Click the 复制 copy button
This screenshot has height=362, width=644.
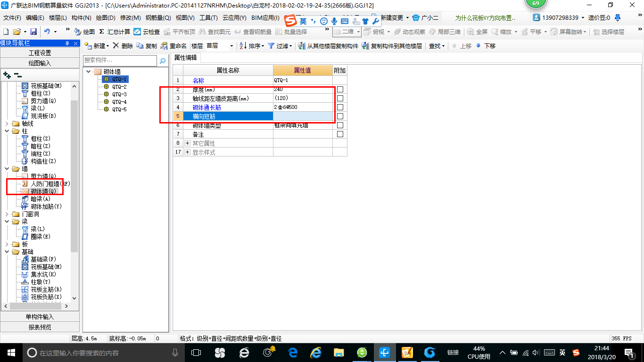pyautogui.click(x=147, y=46)
